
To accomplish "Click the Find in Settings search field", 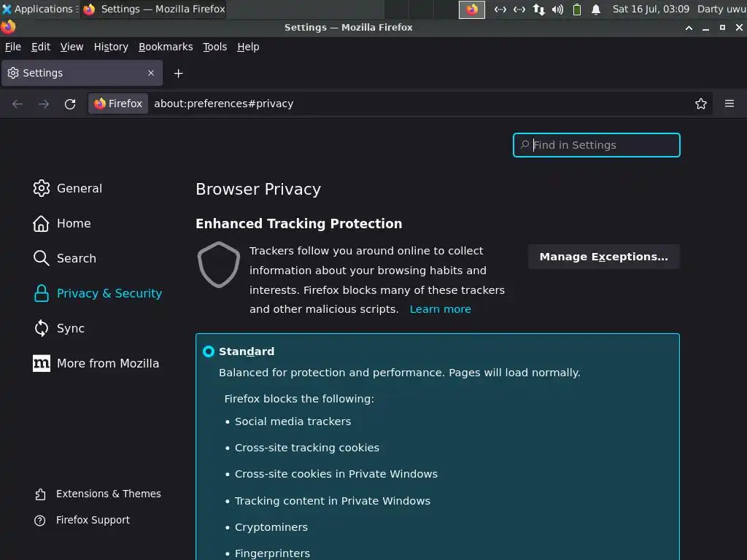I will click(603, 145).
